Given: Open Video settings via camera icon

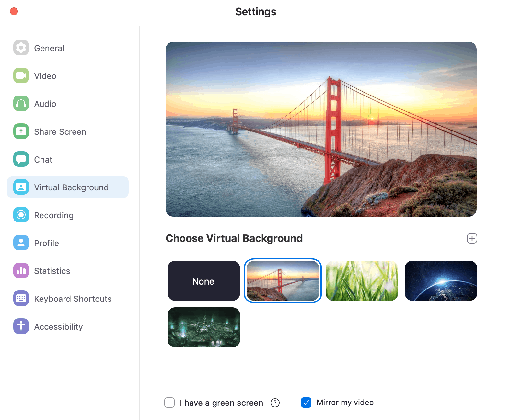Looking at the screenshot, I should click(x=21, y=76).
